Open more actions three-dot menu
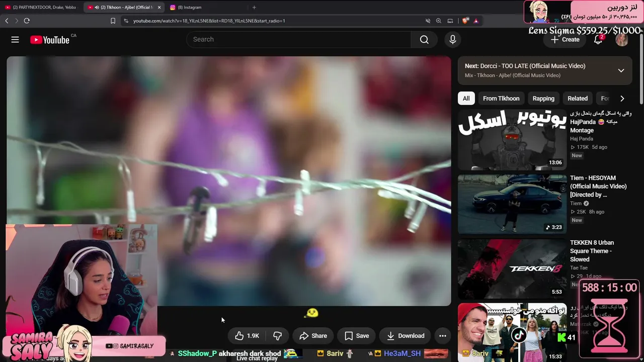 pos(443,336)
